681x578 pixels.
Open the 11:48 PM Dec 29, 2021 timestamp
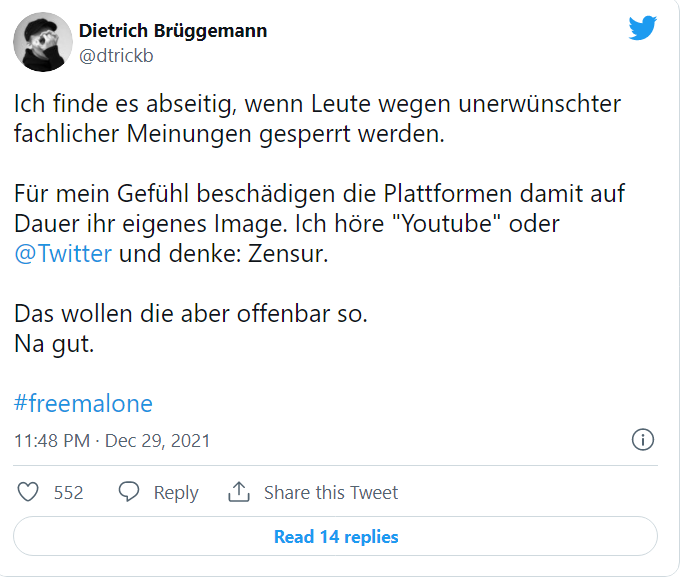[x=112, y=441]
